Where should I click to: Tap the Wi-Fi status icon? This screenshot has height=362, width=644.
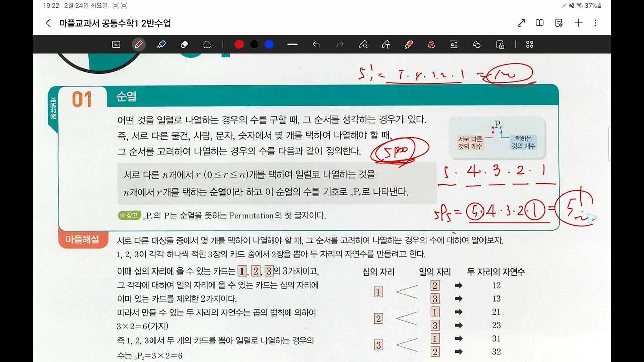579,6
